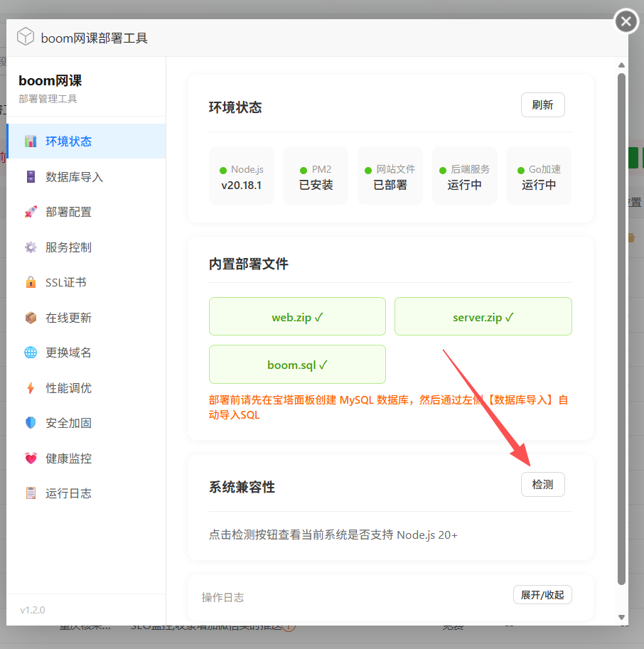Click the lightning icon for 性能调优
The image size is (644, 649).
(x=31, y=388)
